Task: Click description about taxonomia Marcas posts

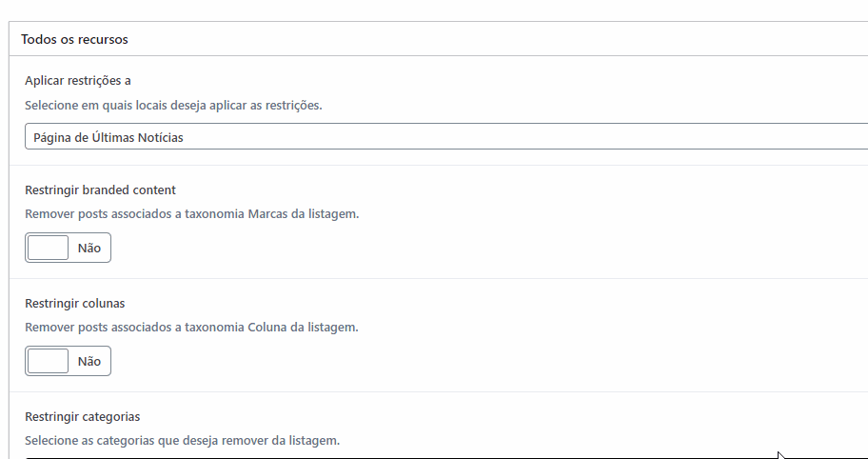Action: tap(192, 213)
